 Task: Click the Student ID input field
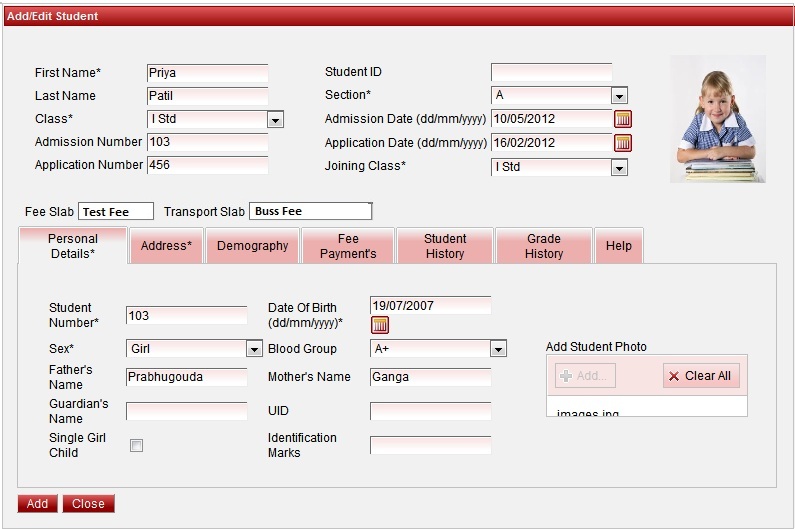(x=551, y=72)
